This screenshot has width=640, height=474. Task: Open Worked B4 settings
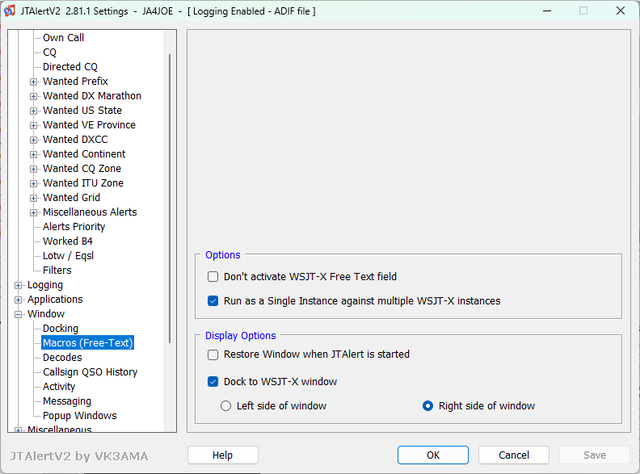(x=67, y=241)
